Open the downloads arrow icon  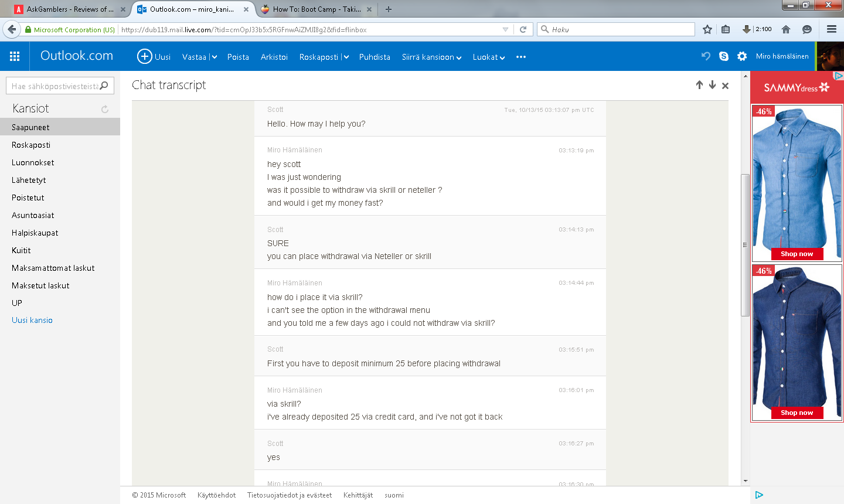click(x=746, y=29)
